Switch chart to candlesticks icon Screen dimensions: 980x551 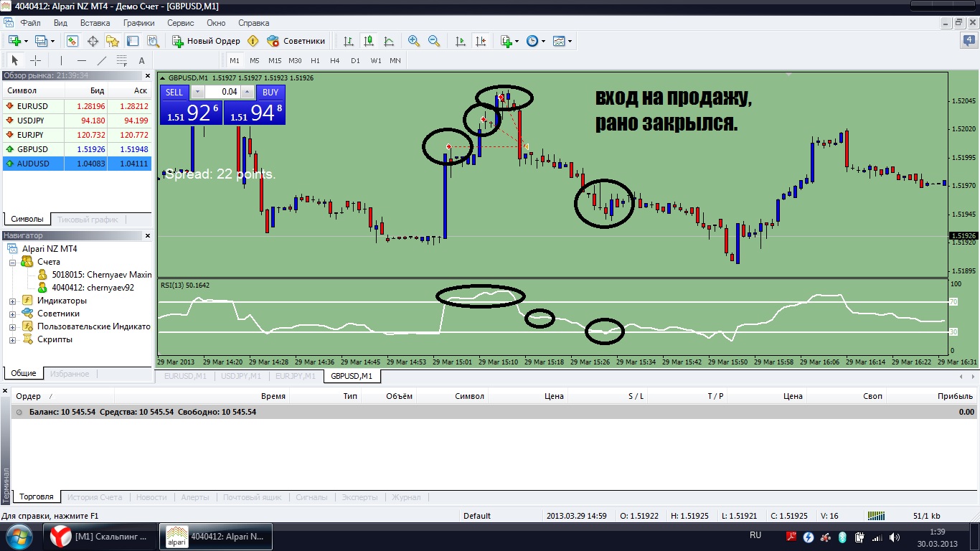369,41
